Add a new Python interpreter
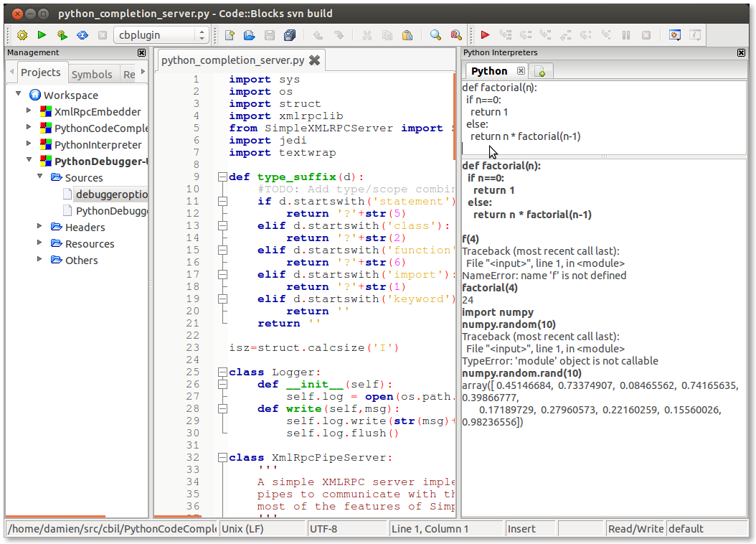The height and width of the screenshot is (544, 756). click(542, 71)
